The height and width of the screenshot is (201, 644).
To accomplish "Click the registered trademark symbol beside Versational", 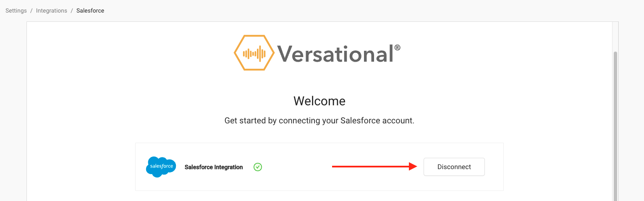I will point(397,48).
